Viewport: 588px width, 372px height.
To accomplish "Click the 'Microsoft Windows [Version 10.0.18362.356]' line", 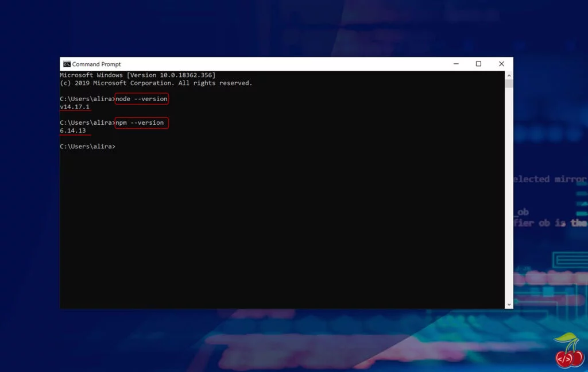I will tap(138, 75).
